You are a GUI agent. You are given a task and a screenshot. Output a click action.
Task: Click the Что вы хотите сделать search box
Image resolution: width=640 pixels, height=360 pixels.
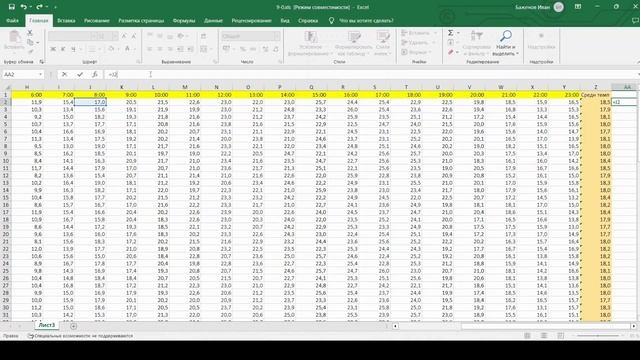[x=366, y=20]
